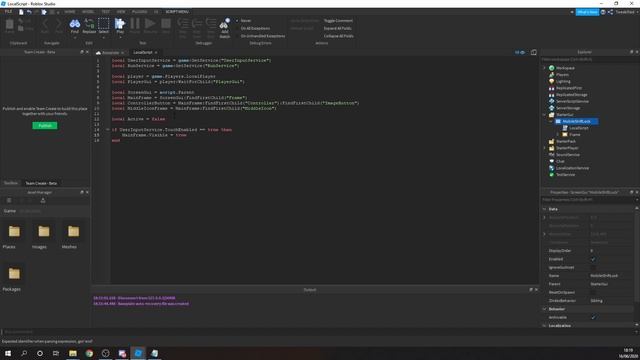This screenshot has height=360, width=640.
Task: Switch to the PLUGINS ribbon tab
Action: (x=140, y=12)
